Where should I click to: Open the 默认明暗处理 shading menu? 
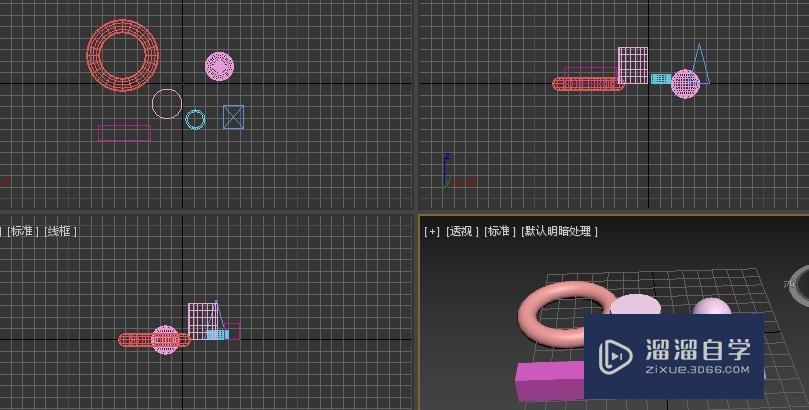[x=560, y=232]
